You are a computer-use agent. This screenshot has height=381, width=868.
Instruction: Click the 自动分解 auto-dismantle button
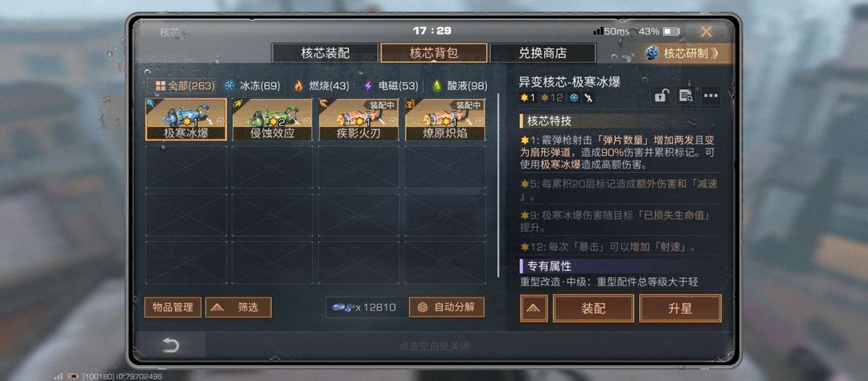[x=447, y=307]
